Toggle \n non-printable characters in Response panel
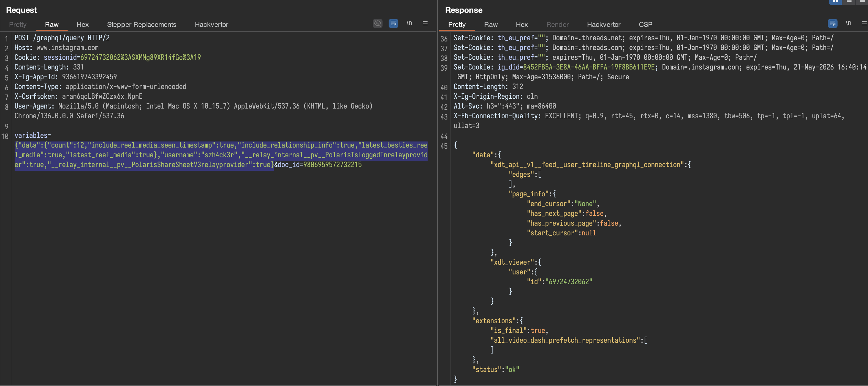This screenshot has height=386, width=868. tap(848, 23)
